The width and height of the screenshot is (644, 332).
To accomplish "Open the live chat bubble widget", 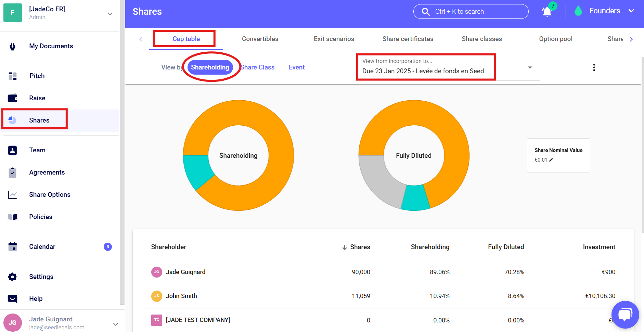I will click(625, 314).
